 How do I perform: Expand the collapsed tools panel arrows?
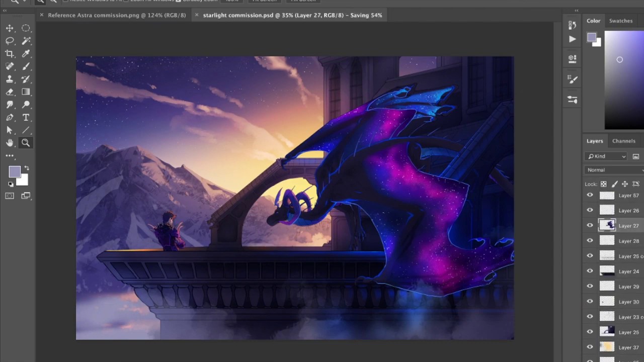[x=4, y=11]
